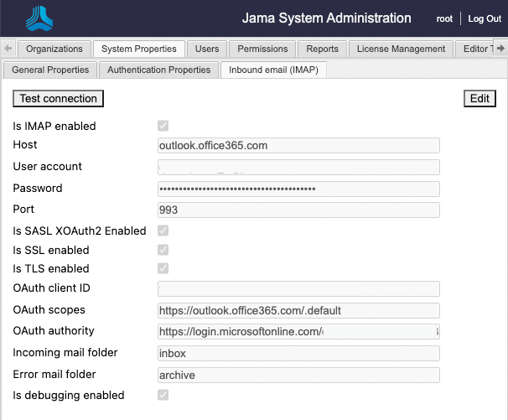Click the OAuth authority label

[x=54, y=331]
